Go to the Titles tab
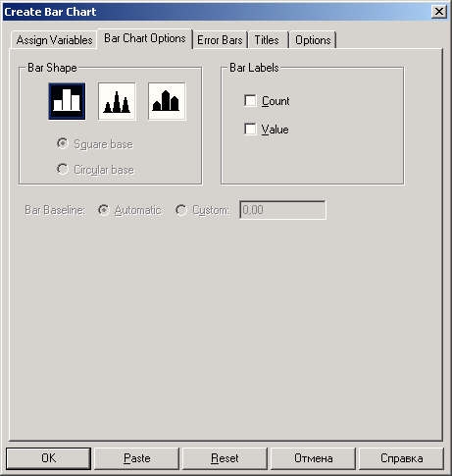452x476 pixels. point(267,40)
